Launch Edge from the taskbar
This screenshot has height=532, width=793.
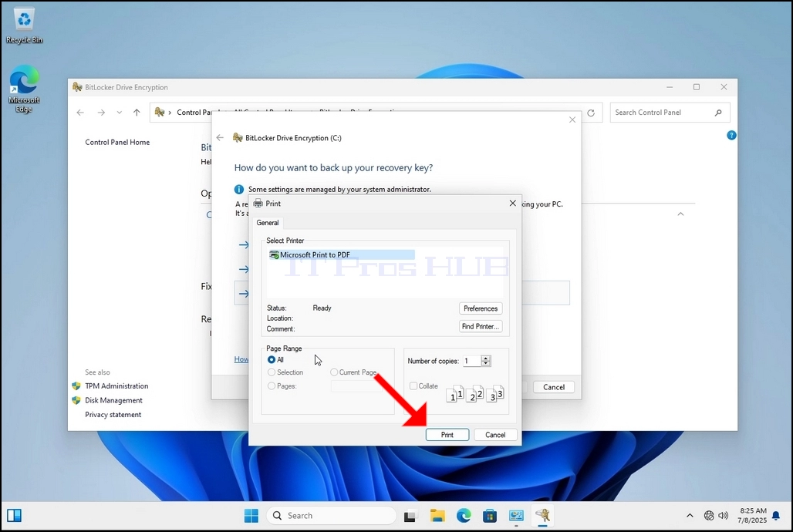pos(464,516)
